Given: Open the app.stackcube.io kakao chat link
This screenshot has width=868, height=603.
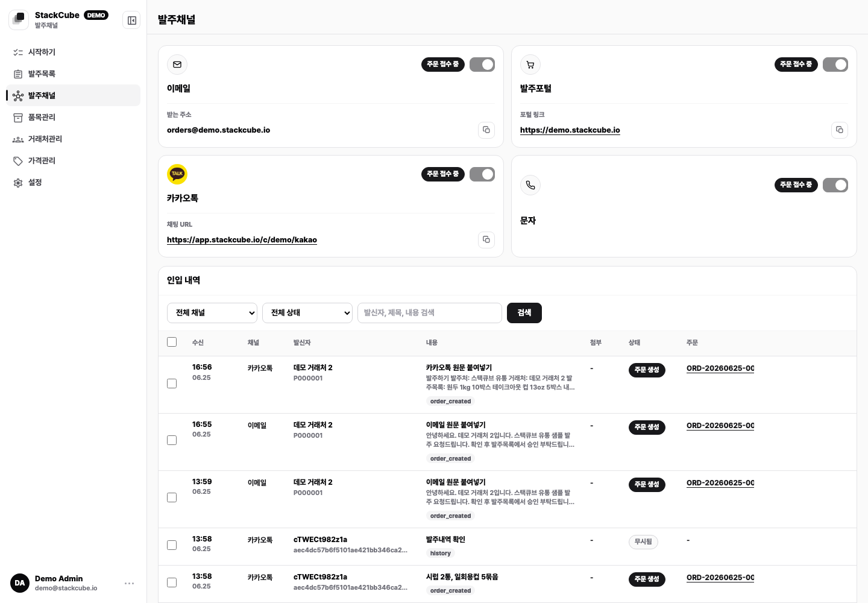Looking at the screenshot, I should point(242,240).
